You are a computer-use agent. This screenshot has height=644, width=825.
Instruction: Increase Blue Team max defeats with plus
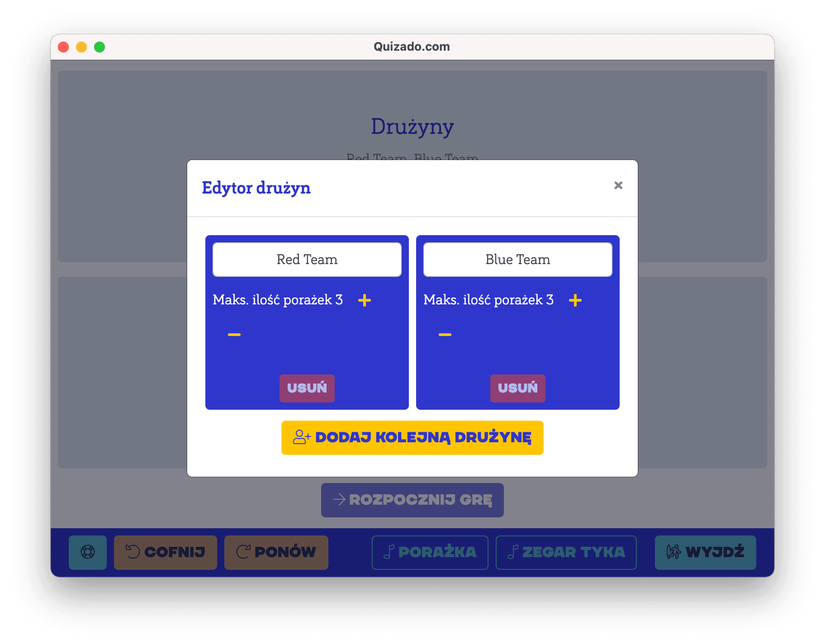click(x=575, y=300)
